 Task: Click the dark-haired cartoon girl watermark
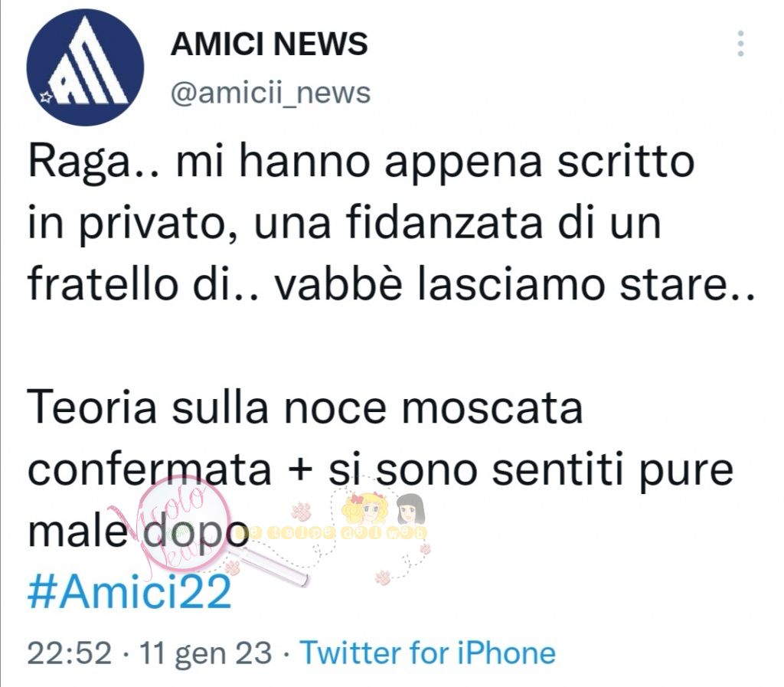[x=410, y=509]
